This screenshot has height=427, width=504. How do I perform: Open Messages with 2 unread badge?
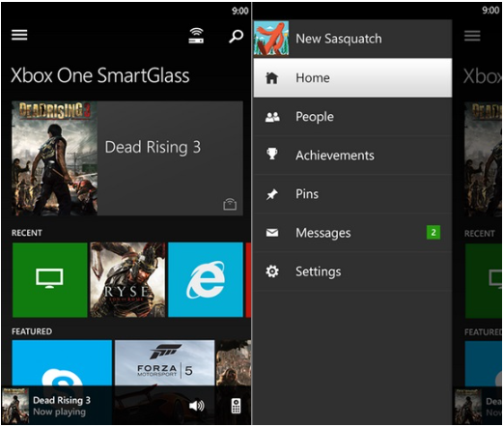(x=352, y=233)
